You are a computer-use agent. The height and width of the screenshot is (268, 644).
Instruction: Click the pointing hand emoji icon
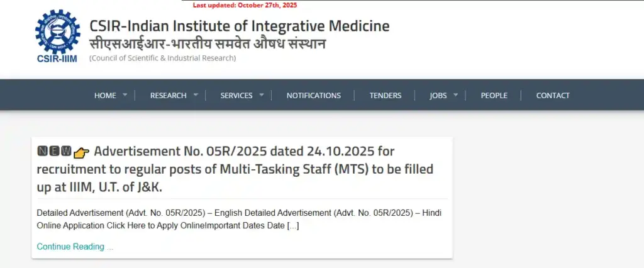click(x=82, y=152)
